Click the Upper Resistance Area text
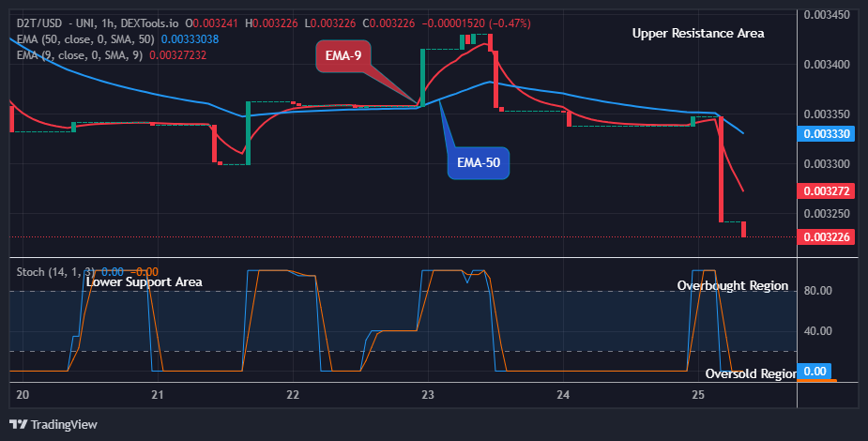Viewport: 868px width, 441px height. 698,33
